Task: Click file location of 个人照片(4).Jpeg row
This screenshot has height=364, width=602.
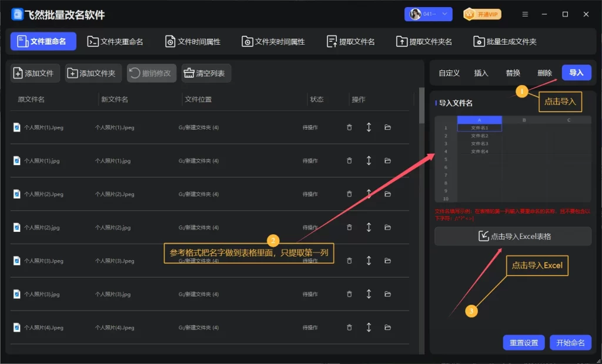Action: [x=199, y=328]
